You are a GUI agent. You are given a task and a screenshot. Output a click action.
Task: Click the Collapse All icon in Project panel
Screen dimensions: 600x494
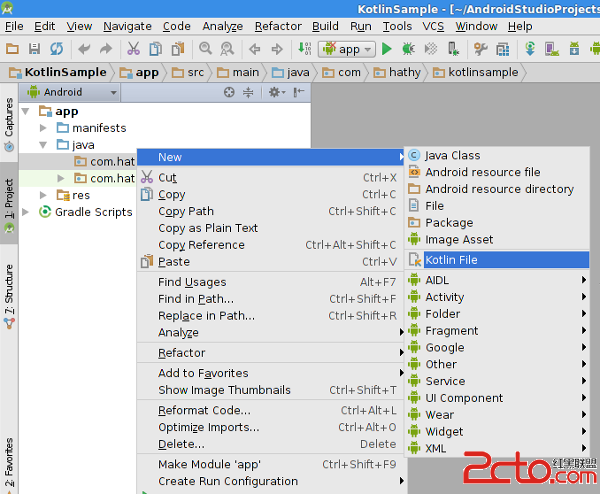click(248, 92)
